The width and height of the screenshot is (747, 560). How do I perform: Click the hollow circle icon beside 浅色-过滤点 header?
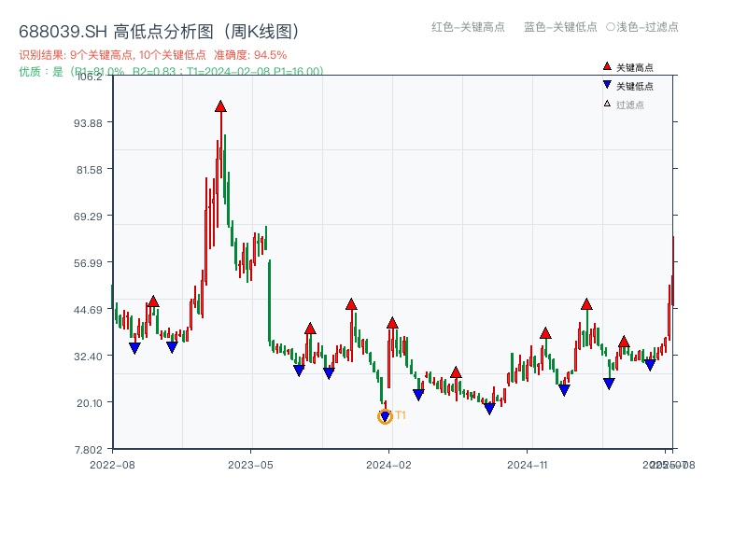612,28
